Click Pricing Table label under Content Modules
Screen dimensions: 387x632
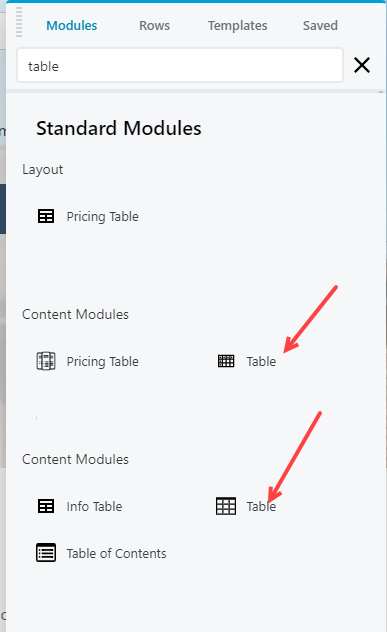click(102, 362)
